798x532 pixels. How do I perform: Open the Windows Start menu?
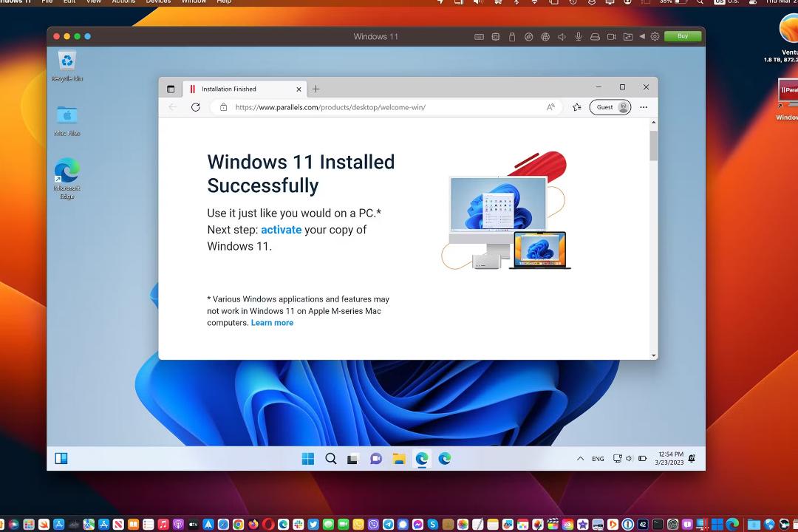pos(308,459)
